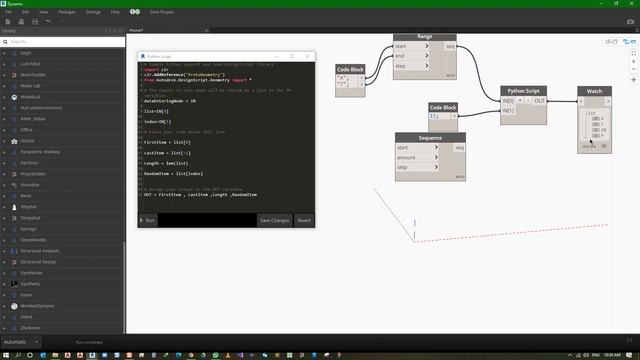This screenshot has height=360, width=640.
Task: Click the Orchid package icon in the library
Action: 14,141
